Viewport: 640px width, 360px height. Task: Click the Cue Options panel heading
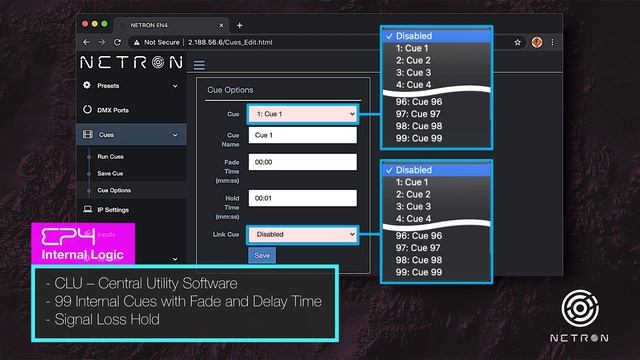[230, 90]
